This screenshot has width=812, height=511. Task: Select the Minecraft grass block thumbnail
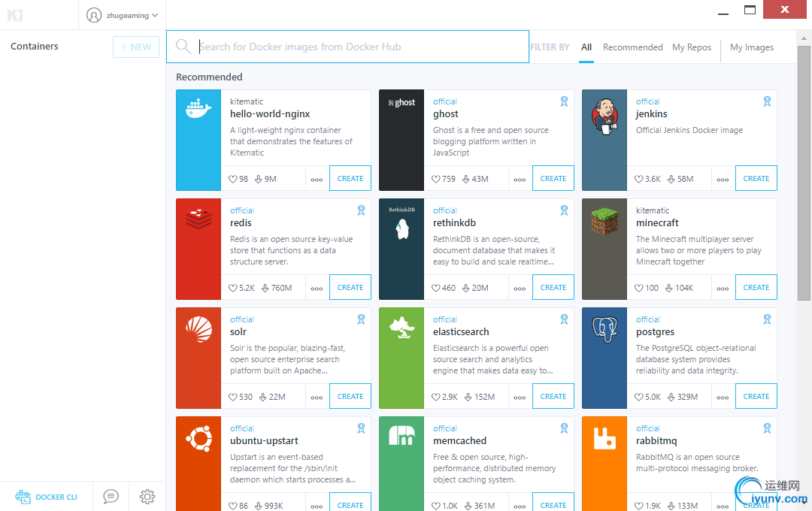(x=604, y=249)
